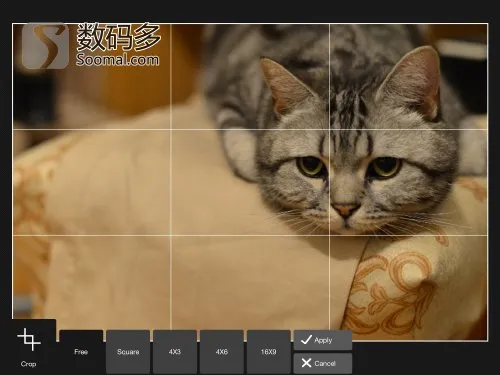Select the 16X9 aspect ratio
This screenshot has width=500, height=375.
click(x=269, y=352)
